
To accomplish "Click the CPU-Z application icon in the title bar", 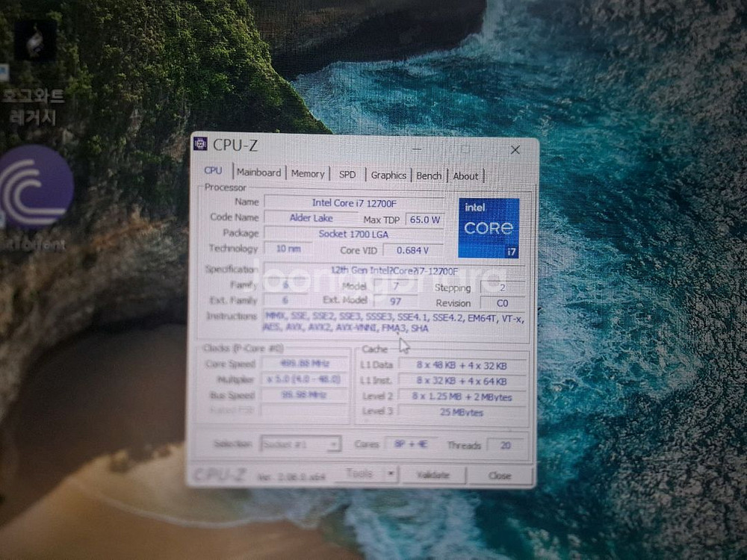I will tap(200, 145).
